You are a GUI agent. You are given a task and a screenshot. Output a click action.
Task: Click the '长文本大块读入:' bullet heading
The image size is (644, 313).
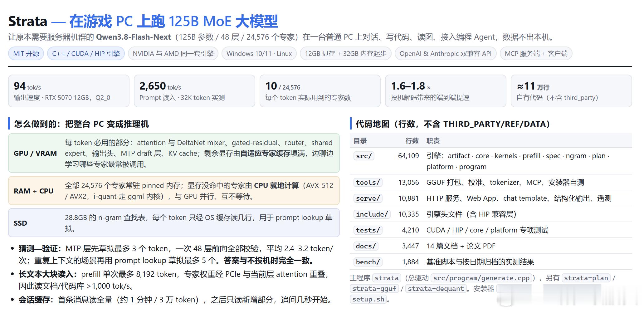pos(48,274)
